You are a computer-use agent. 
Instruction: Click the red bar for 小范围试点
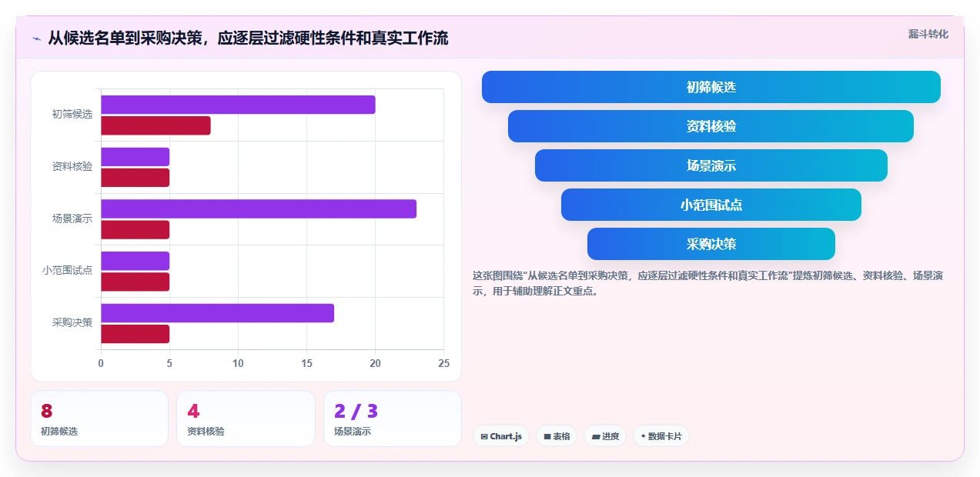[x=135, y=282]
